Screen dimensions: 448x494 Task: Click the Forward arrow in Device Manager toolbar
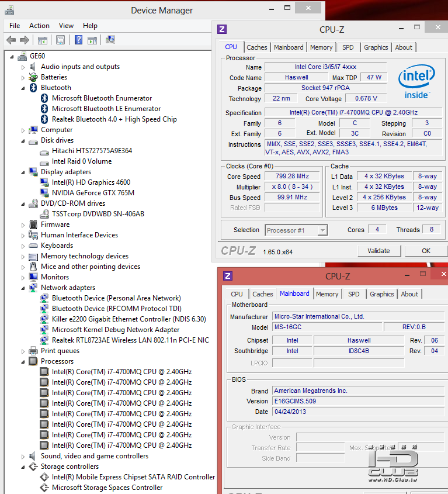point(25,40)
